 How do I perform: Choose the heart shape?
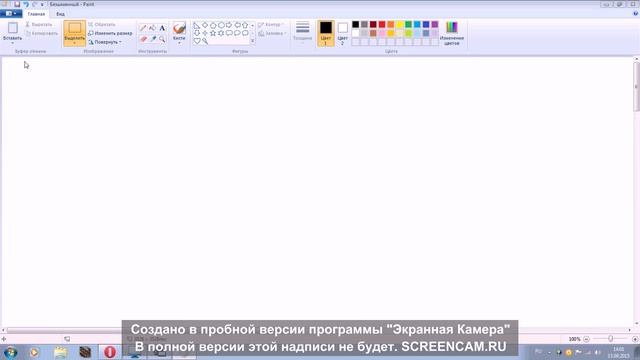click(x=197, y=41)
